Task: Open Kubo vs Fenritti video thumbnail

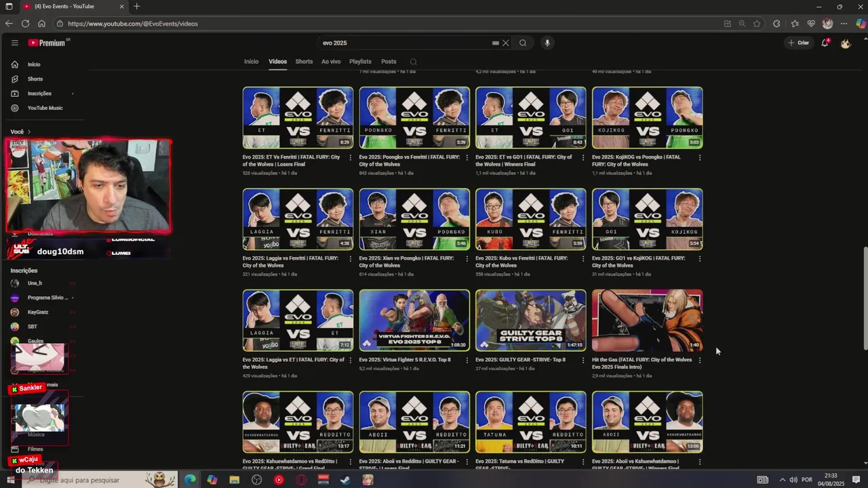Action: (531, 219)
